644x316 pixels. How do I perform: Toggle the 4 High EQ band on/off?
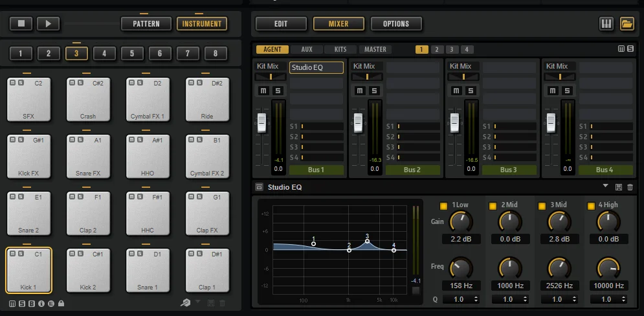click(x=592, y=207)
